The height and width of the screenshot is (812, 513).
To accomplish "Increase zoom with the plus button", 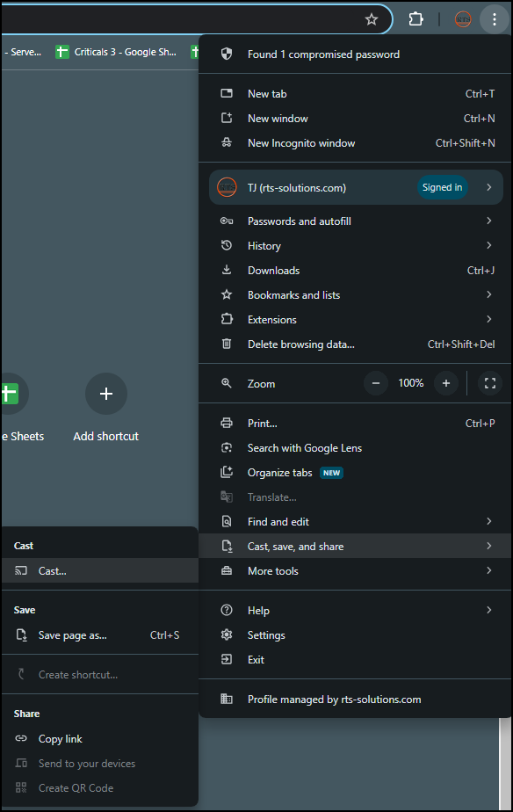I will [x=445, y=383].
